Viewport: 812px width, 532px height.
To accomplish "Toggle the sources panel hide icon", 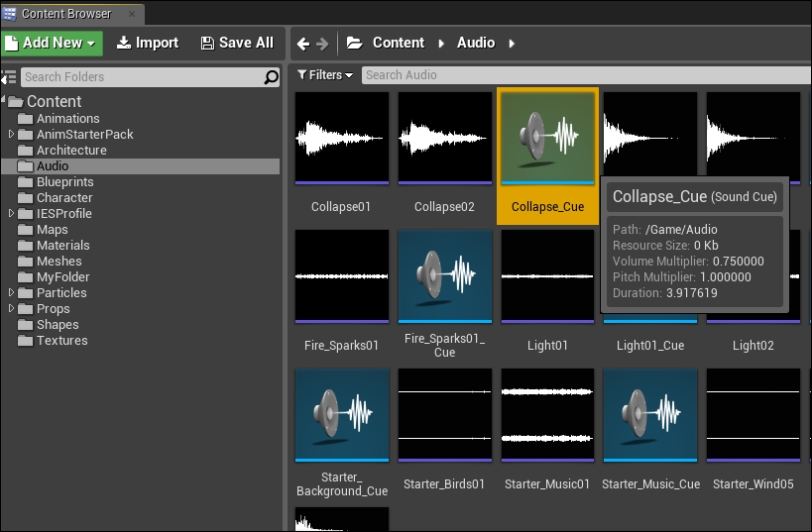I will point(9,77).
